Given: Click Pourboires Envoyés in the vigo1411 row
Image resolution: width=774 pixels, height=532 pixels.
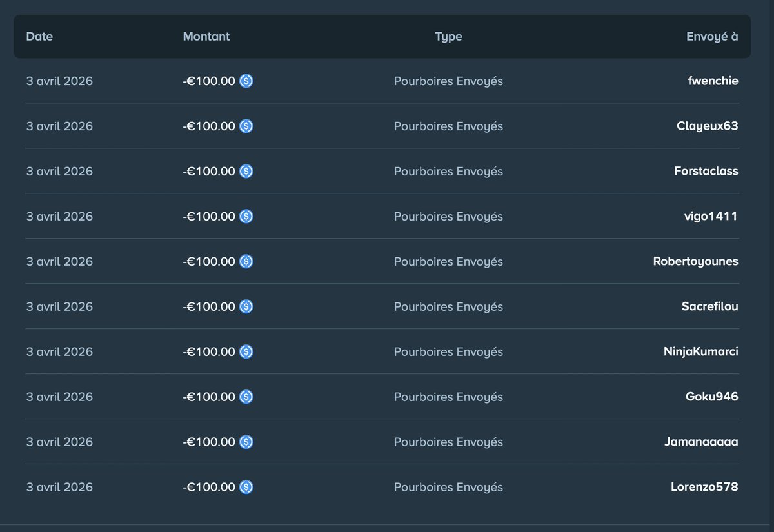Looking at the screenshot, I should tap(448, 216).
